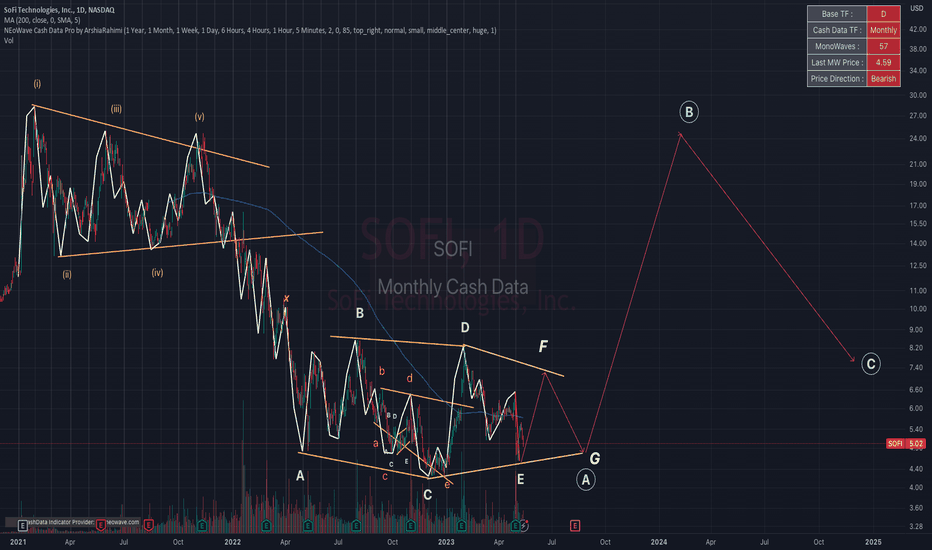
Task: Select the orange (ii) wave label
Action: click(67, 274)
